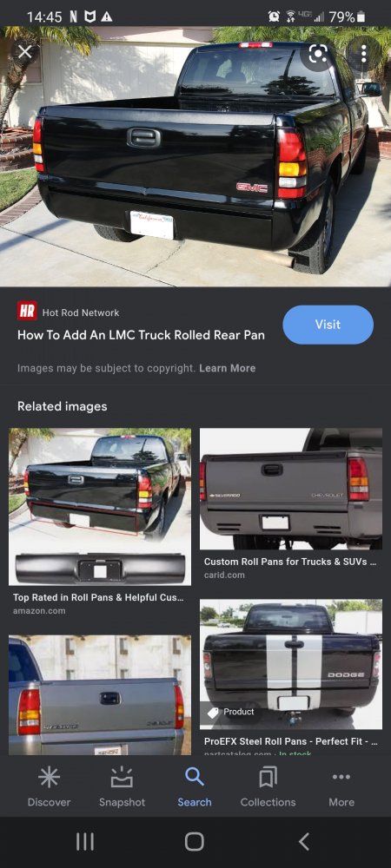The image size is (391, 868).
Task: Open the Collections tab
Action: tap(268, 787)
